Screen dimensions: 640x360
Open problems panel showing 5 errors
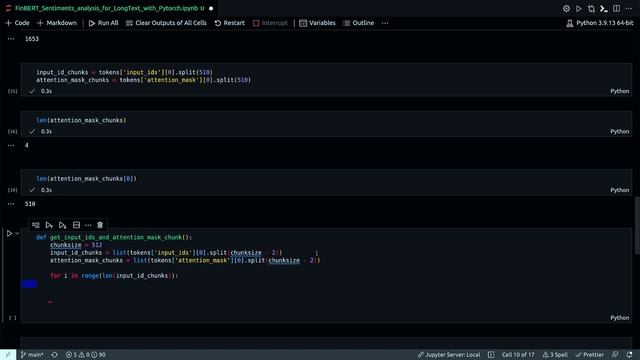coord(85,355)
